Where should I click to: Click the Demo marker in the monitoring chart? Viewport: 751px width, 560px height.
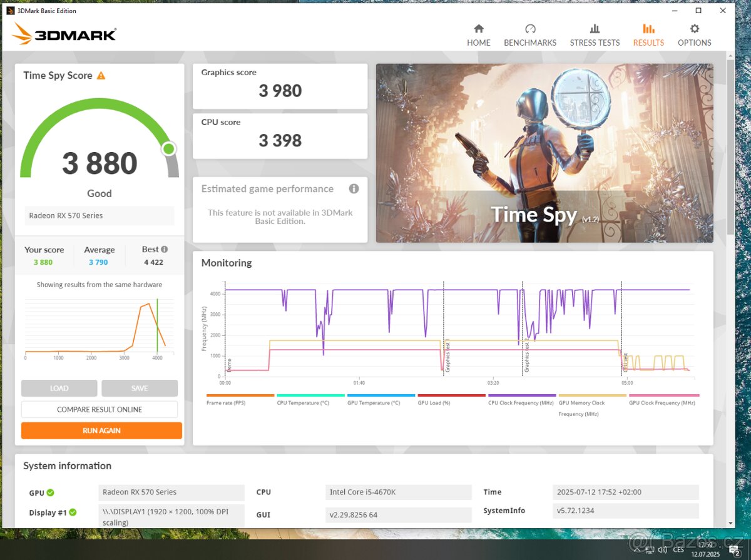pyautogui.click(x=228, y=365)
